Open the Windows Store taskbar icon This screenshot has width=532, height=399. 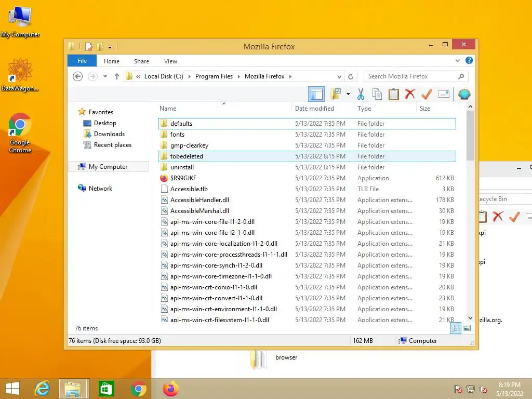(x=106, y=389)
